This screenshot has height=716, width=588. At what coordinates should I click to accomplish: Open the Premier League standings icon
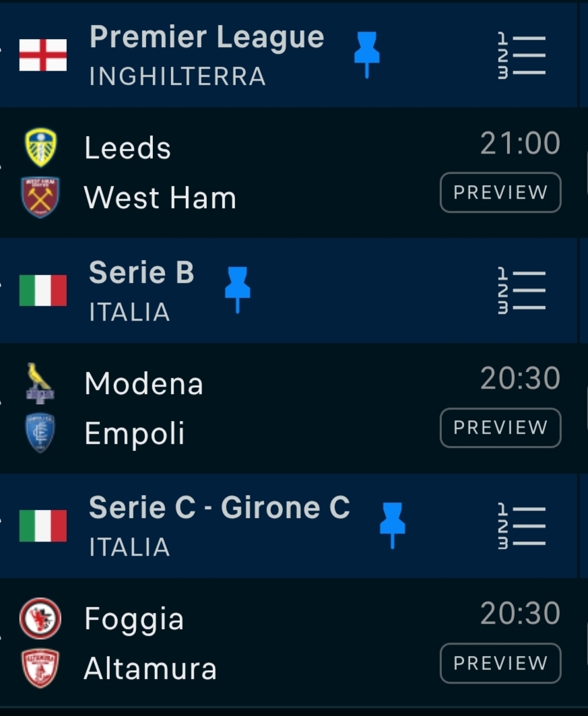522,55
